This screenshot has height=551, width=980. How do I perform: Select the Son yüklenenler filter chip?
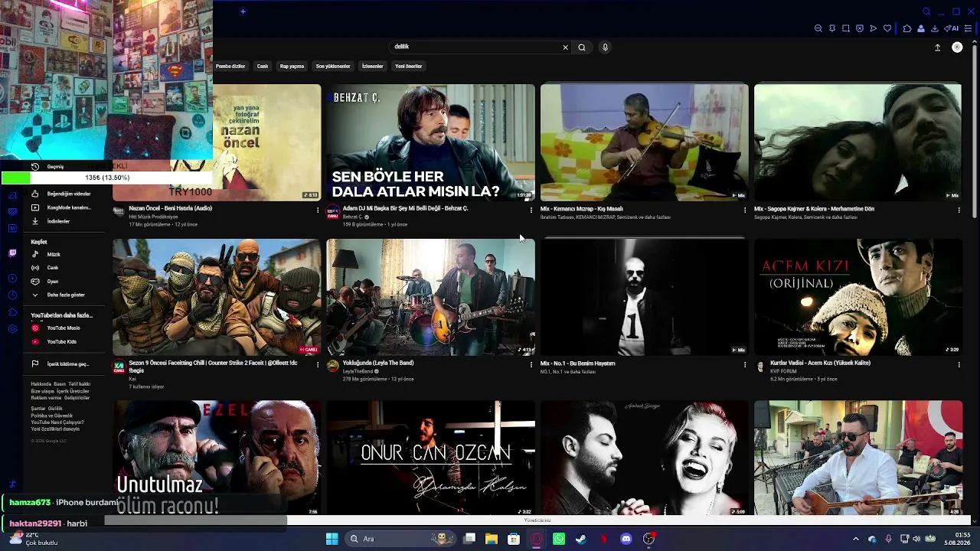coord(333,67)
